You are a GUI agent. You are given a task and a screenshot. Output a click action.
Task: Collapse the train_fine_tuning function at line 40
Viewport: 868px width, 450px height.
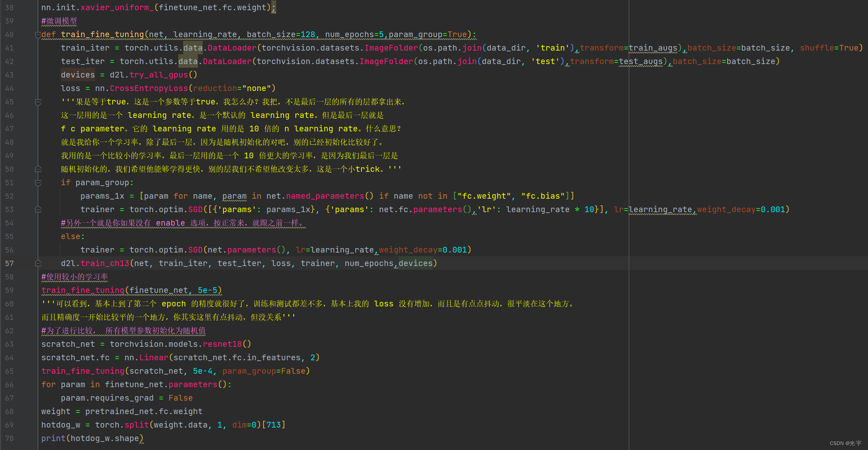(38, 35)
